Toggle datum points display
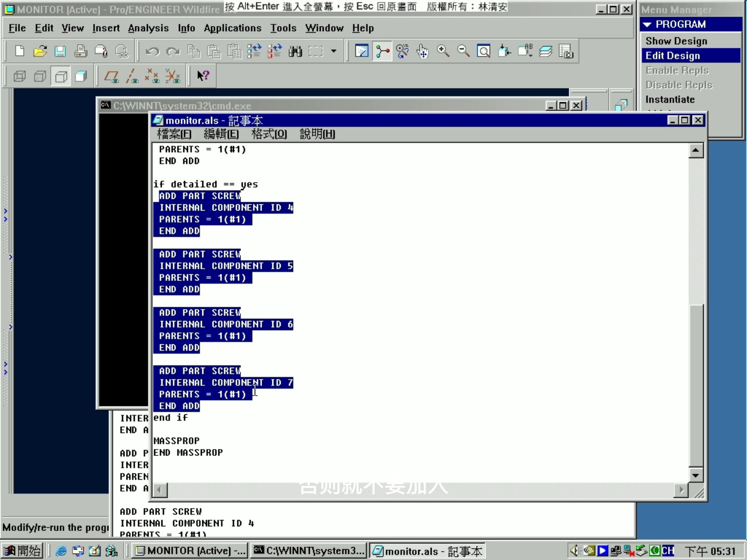The image size is (747, 560). [152, 76]
